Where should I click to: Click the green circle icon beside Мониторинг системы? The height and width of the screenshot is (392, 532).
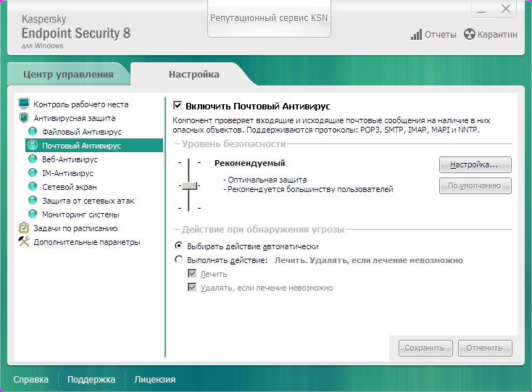click(x=33, y=214)
